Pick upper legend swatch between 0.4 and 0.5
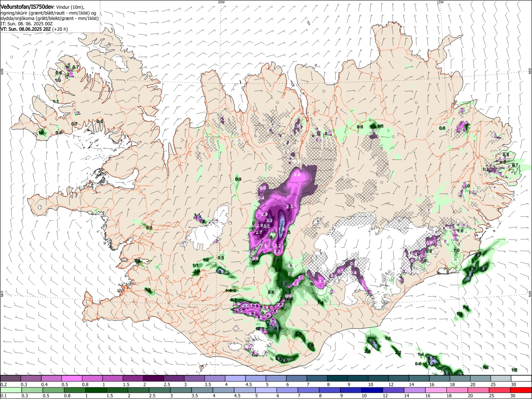Screen dimensions: 532x399 point(51,379)
